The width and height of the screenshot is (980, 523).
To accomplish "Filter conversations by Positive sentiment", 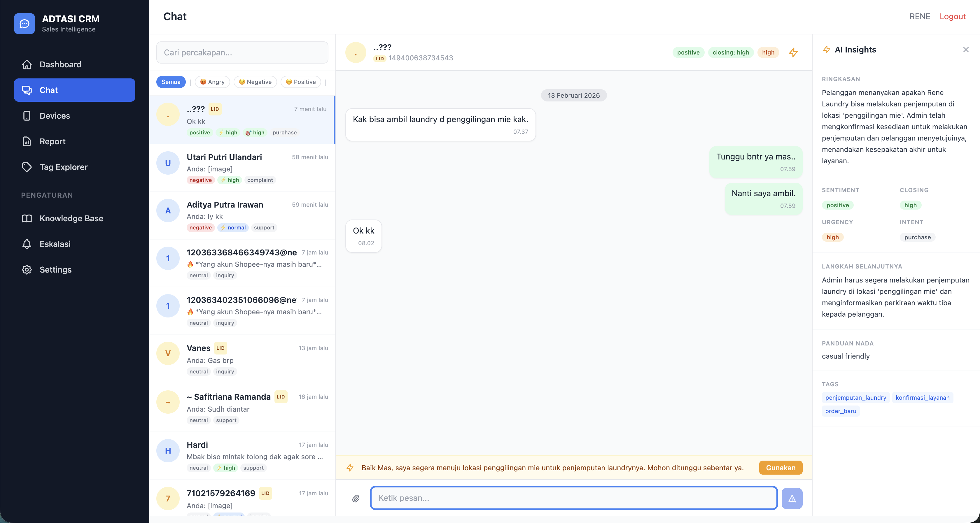I will [300, 82].
